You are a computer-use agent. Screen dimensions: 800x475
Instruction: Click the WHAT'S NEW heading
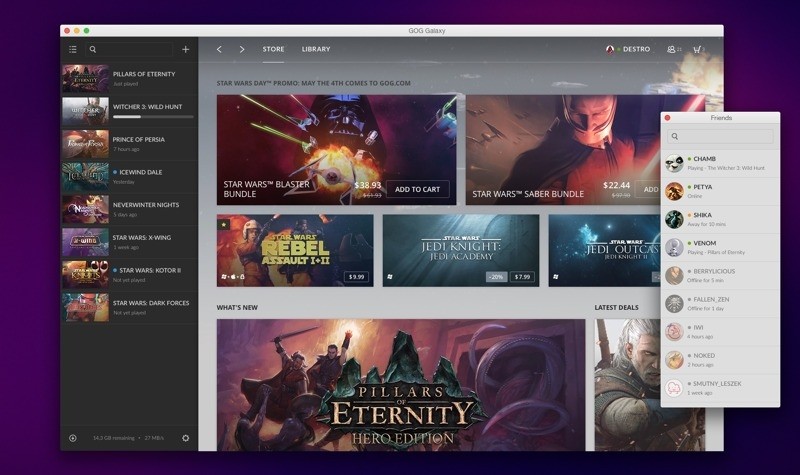(237, 308)
